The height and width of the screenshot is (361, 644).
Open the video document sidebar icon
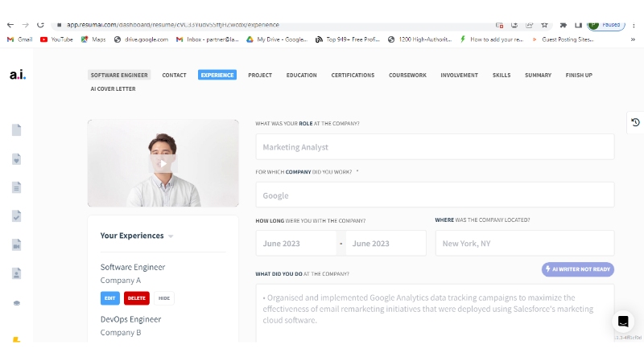coord(16,244)
